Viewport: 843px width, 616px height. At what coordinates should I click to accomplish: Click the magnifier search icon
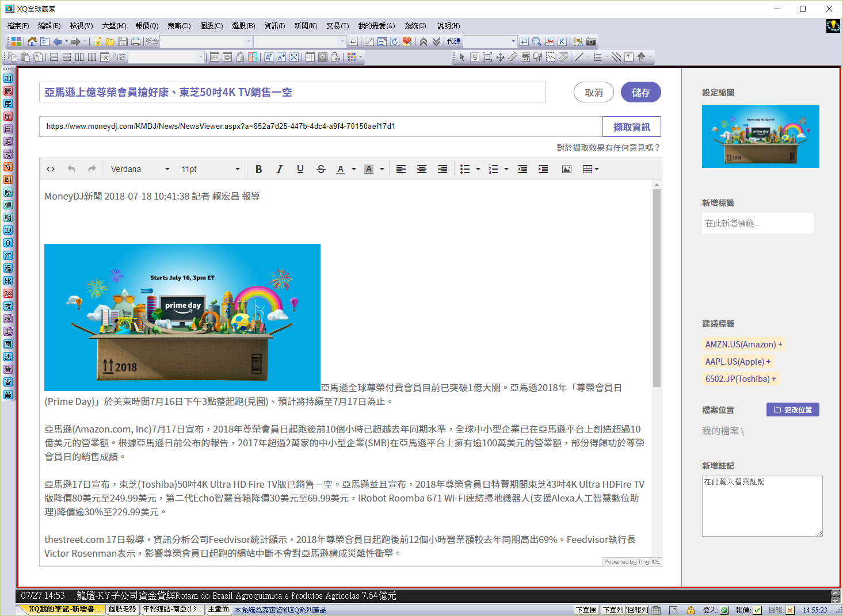tap(537, 41)
